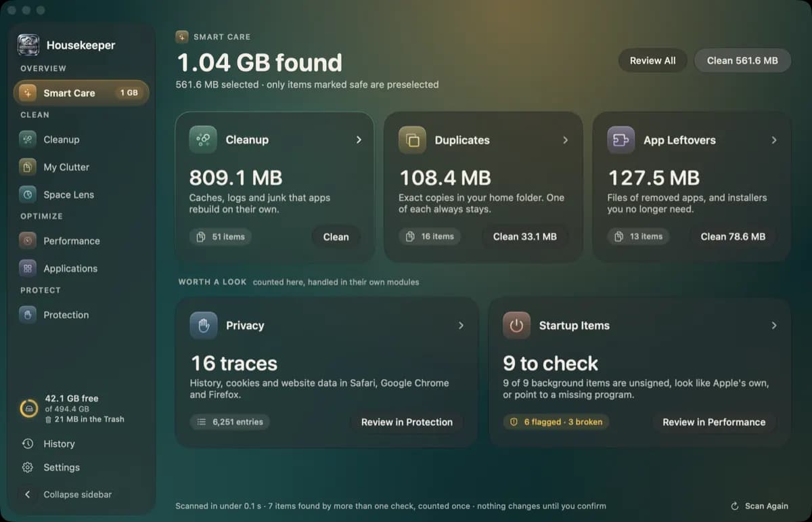Image resolution: width=812 pixels, height=522 pixels.
Task: Open the Performance module in sidebar
Action: point(81,241)
